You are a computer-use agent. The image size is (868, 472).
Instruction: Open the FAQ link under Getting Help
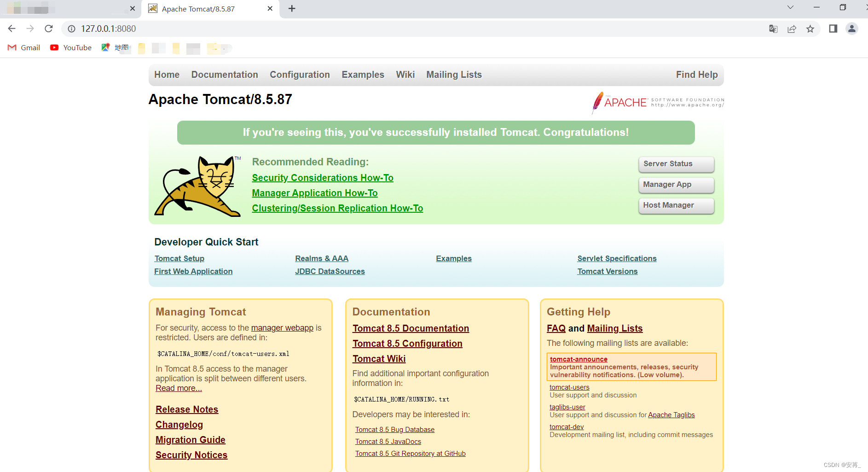[x=556, y=328]
